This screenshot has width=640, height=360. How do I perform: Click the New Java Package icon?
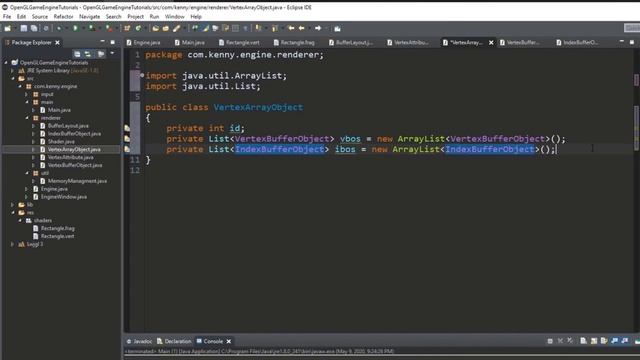point(127,28)
